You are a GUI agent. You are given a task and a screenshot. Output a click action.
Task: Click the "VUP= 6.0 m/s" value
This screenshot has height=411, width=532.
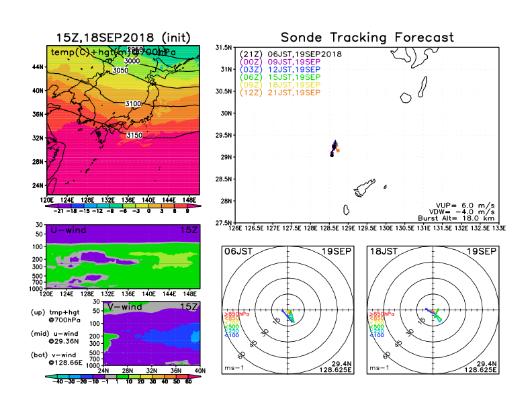[x=465, y=205]
